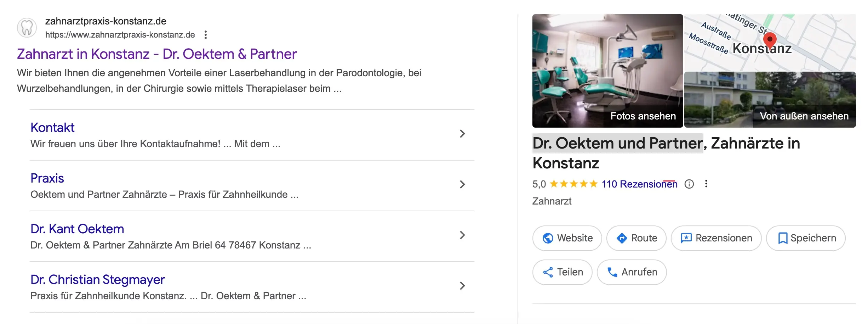Call the practice with Anrufen button

coord(632,272)
